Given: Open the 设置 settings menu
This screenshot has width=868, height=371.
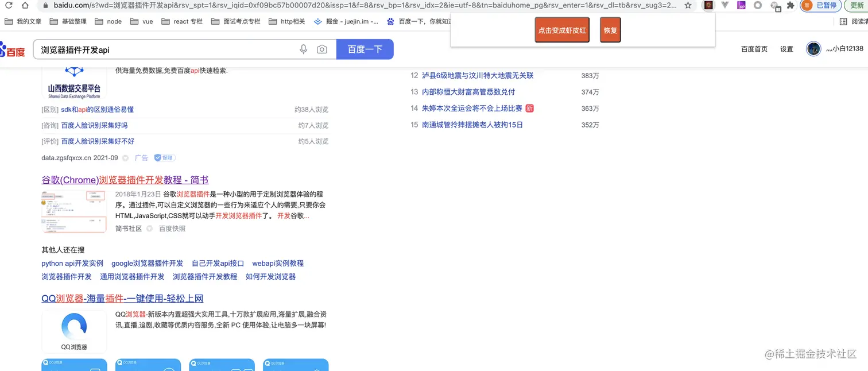Looking at the screenshot, I should 786,49.
